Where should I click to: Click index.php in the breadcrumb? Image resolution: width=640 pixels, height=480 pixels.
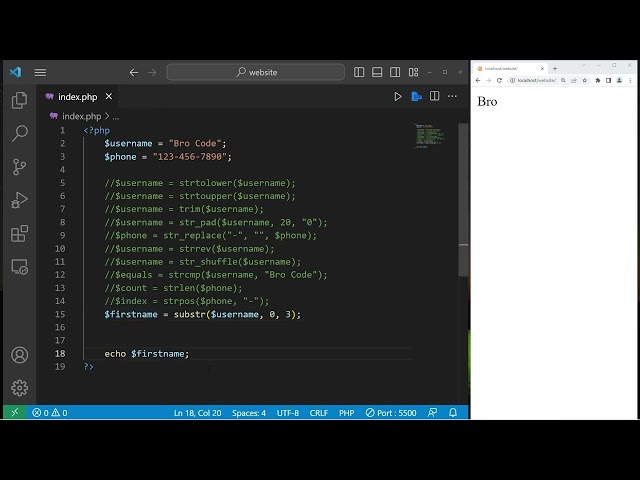point(81,116)
